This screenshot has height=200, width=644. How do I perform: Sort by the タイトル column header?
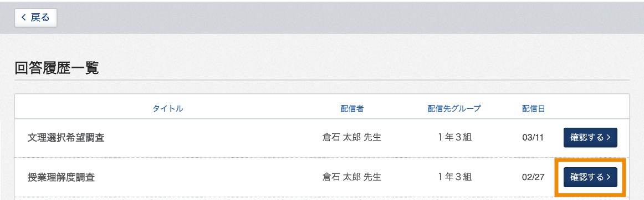coord(167,109)
